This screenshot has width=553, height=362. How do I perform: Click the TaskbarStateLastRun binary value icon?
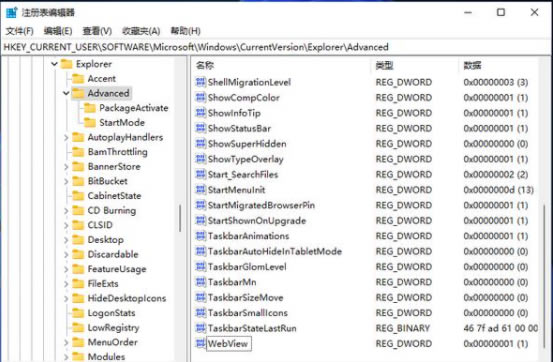200,328
